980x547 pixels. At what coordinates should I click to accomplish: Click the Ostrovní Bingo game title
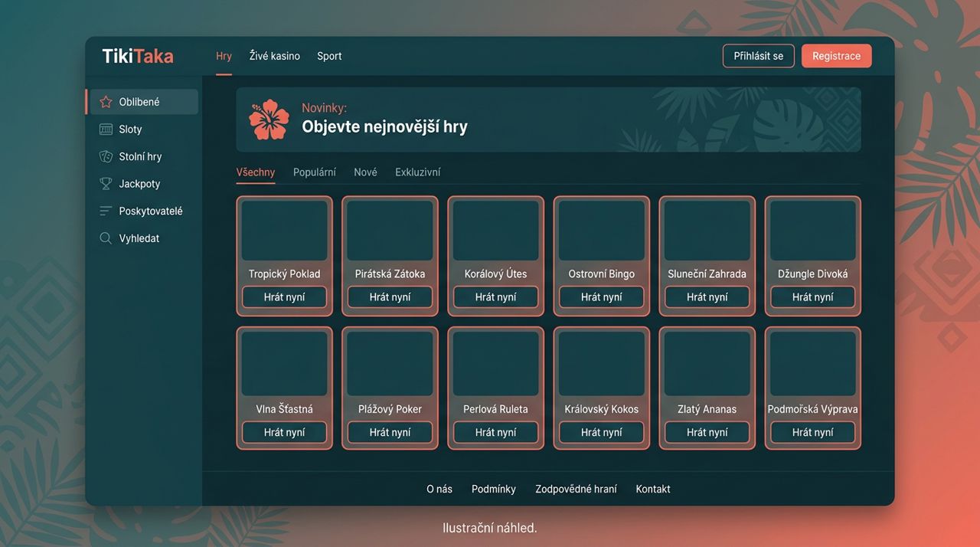pyautogui.click(x=601, y=273)
